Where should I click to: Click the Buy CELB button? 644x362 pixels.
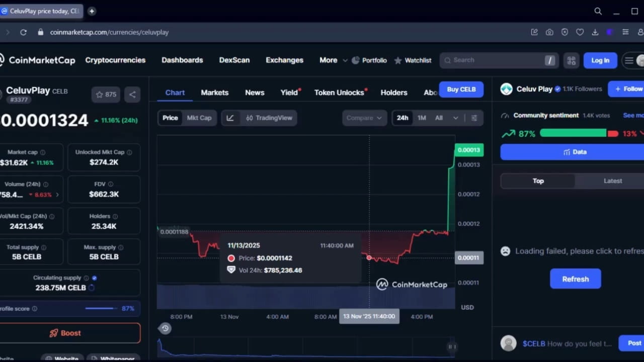[461, 89]
